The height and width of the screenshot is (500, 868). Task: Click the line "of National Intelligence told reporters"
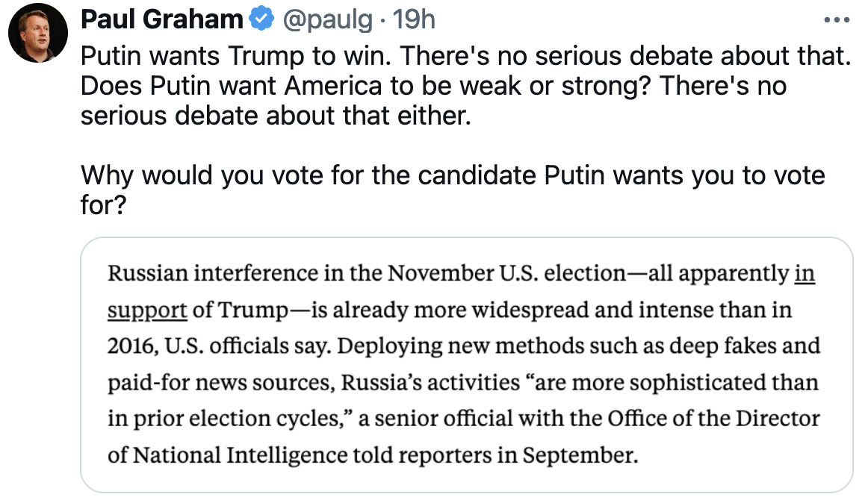point(373,455)
